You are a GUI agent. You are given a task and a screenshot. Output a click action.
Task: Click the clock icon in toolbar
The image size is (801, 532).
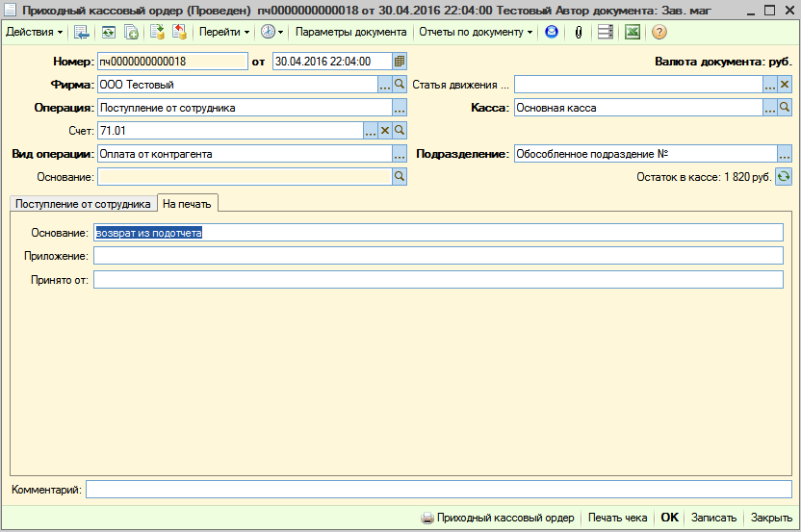coord(268,32)
